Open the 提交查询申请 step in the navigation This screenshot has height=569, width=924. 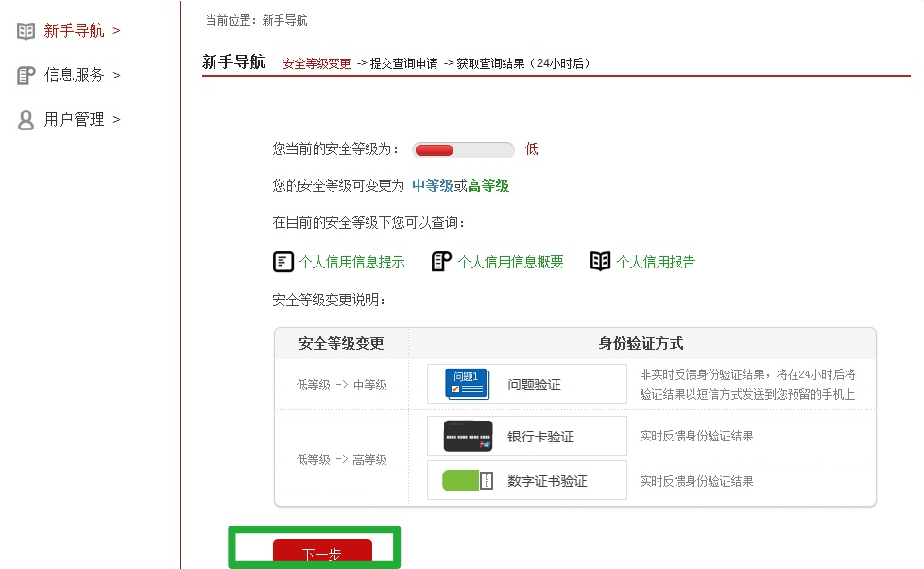pyautogui.click(x=403, y=64)
